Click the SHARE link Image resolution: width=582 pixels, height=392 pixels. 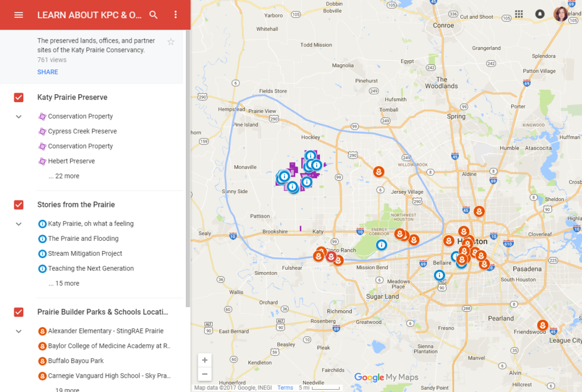click(x=47, y=72)
